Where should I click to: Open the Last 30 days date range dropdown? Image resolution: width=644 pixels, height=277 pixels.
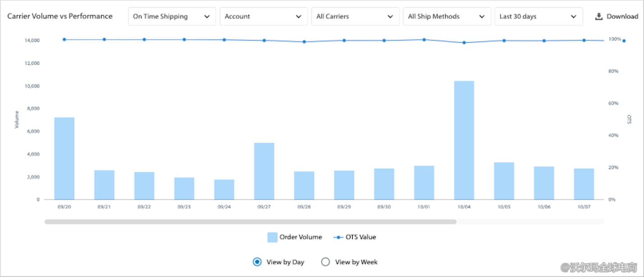(x=539, y=16)
